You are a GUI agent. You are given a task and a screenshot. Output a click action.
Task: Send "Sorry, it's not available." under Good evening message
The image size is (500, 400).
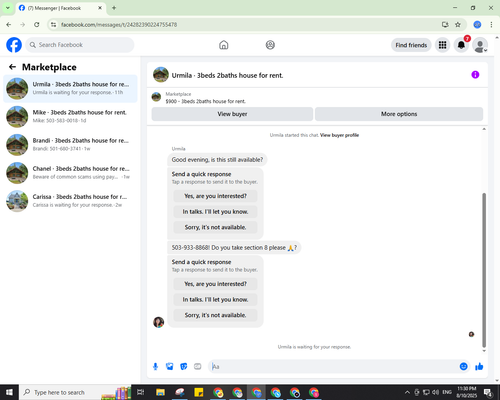215,227
